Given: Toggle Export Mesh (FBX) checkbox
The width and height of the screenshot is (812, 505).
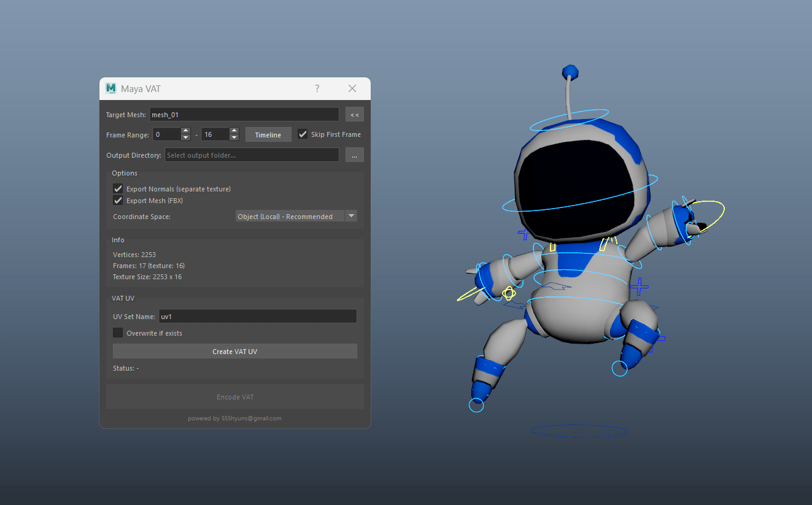Looking at the screenshot, I should pos(118,201).
